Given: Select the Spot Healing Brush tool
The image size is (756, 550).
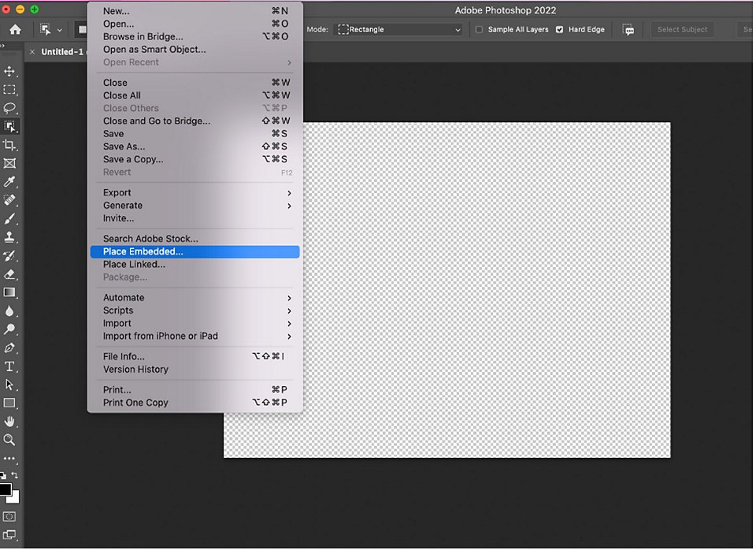Looking at the screenshot, I should pyautogui.click(x=9, y=200).
